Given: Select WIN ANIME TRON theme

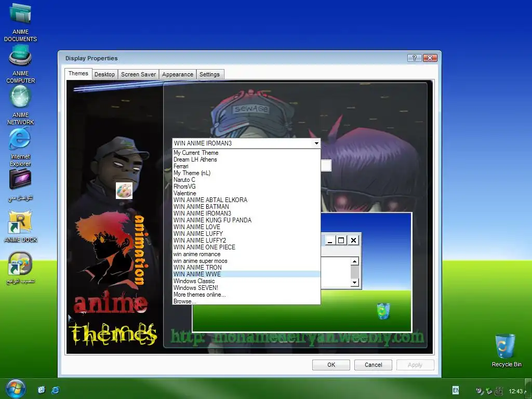Looking at the screenshot, I should [x=246, y=268].
